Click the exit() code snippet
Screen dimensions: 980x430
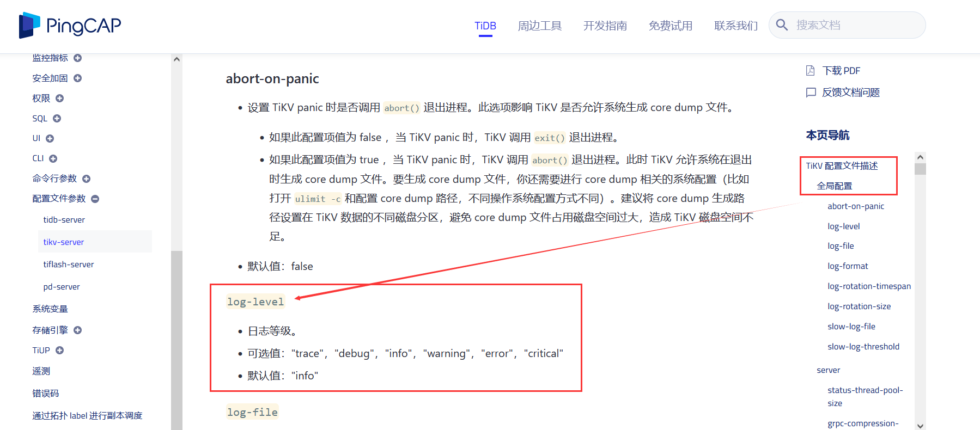point(550,138)
